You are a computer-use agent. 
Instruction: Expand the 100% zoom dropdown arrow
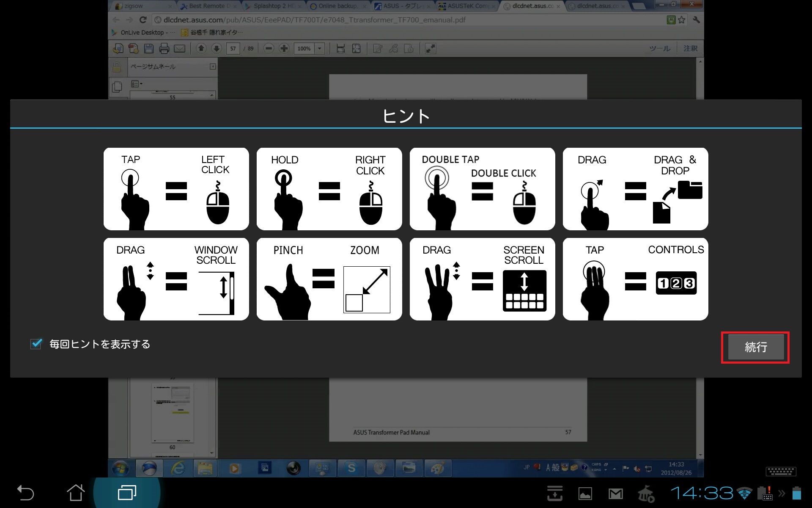coord(320,48)
